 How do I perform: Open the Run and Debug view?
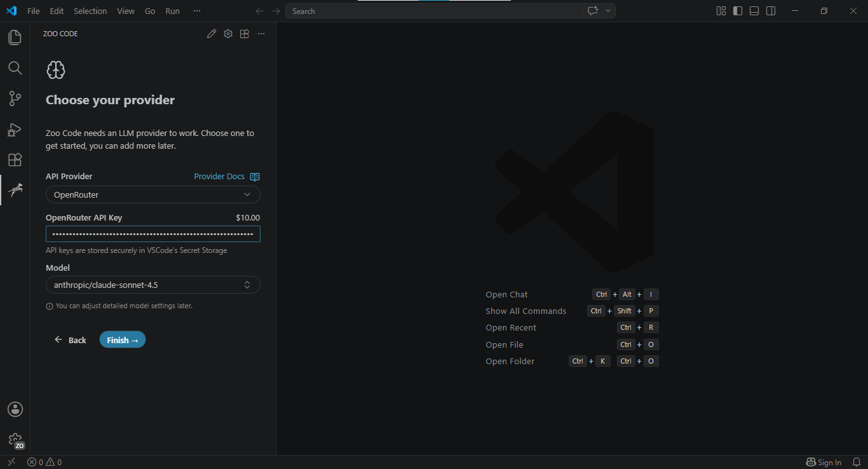(15, 129)
